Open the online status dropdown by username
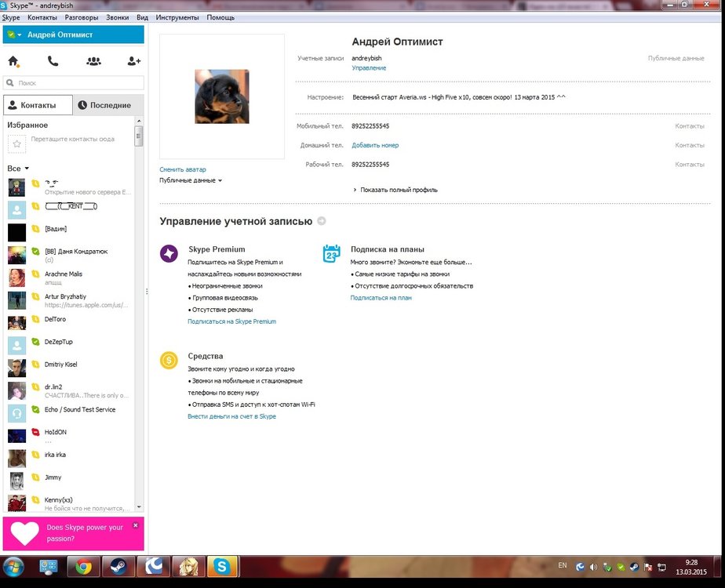The width and height of the screenshot is (725, 588). click(14, 34)
